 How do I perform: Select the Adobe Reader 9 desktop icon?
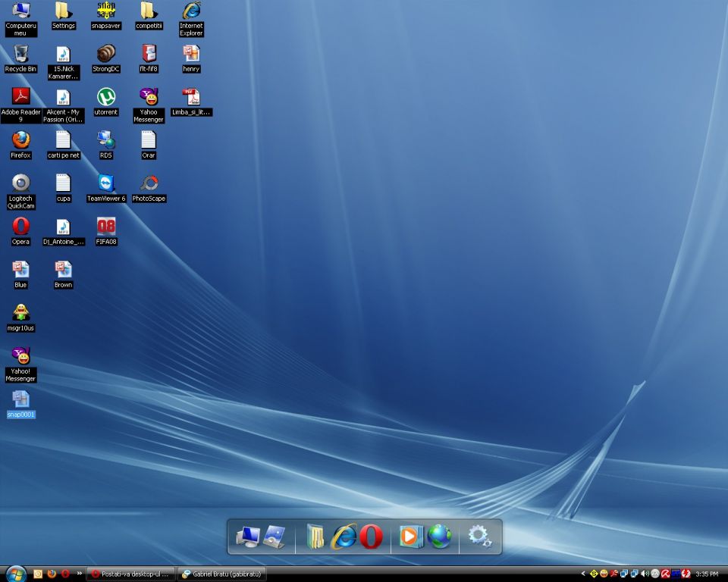pyautogui.click(x=20, y=97)
